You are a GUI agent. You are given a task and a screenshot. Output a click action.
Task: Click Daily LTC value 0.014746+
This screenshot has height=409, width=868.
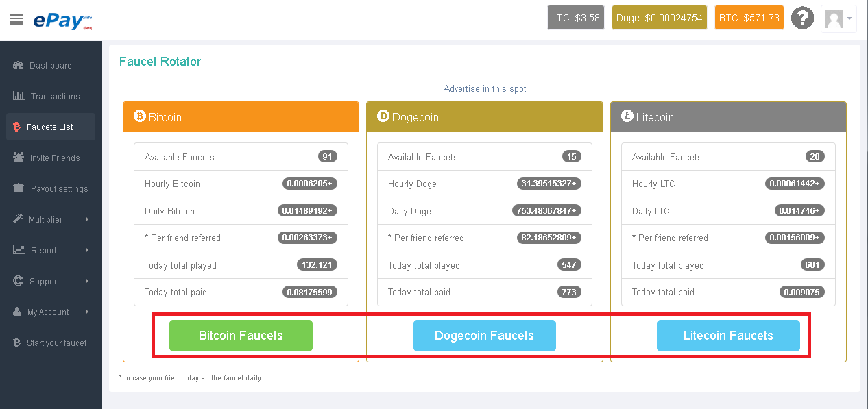(x=799, y=210)
